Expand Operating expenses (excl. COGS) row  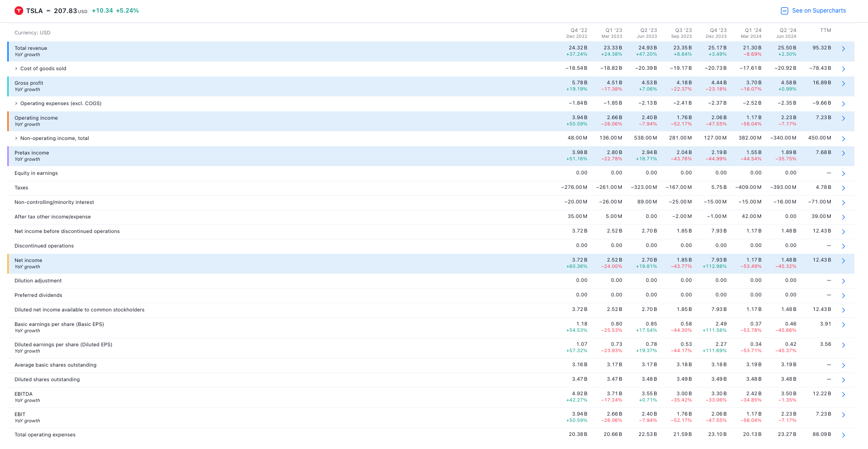(x=16, y=104)
